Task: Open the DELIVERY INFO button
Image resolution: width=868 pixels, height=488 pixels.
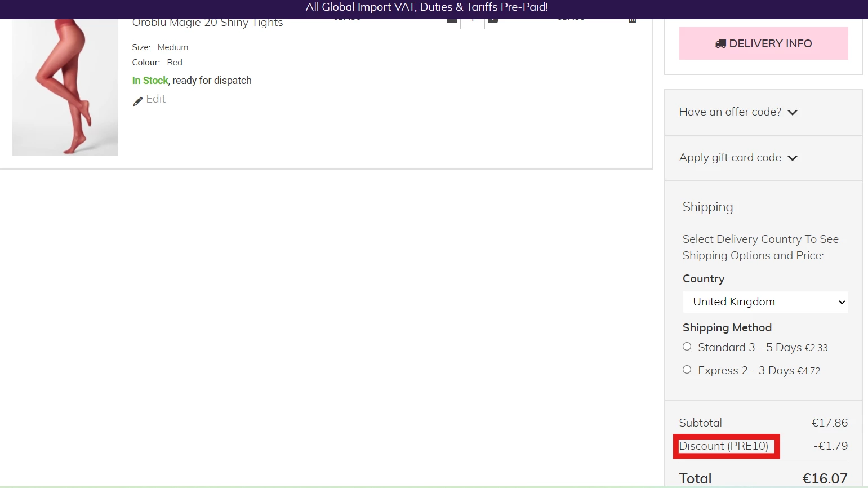Action: (763, 43)
